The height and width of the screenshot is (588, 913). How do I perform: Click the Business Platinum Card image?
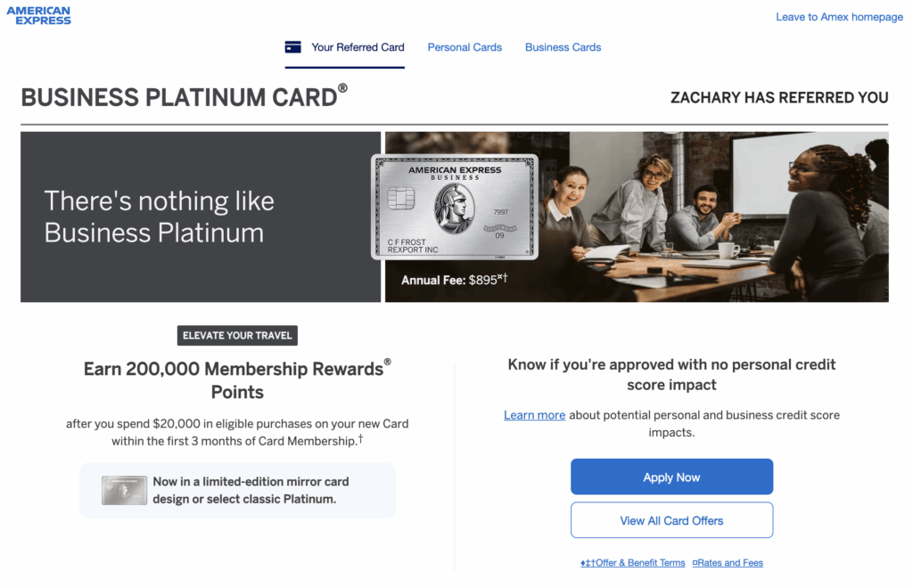(455, 207)
